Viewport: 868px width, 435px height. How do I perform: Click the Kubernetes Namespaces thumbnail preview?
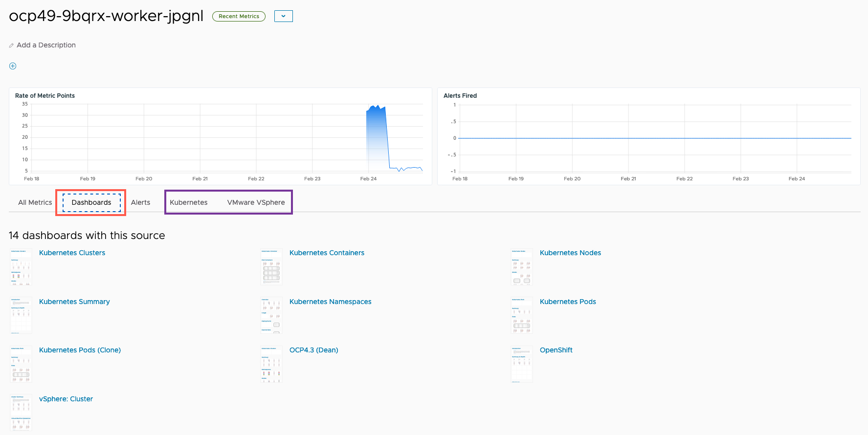click(271, 315)
